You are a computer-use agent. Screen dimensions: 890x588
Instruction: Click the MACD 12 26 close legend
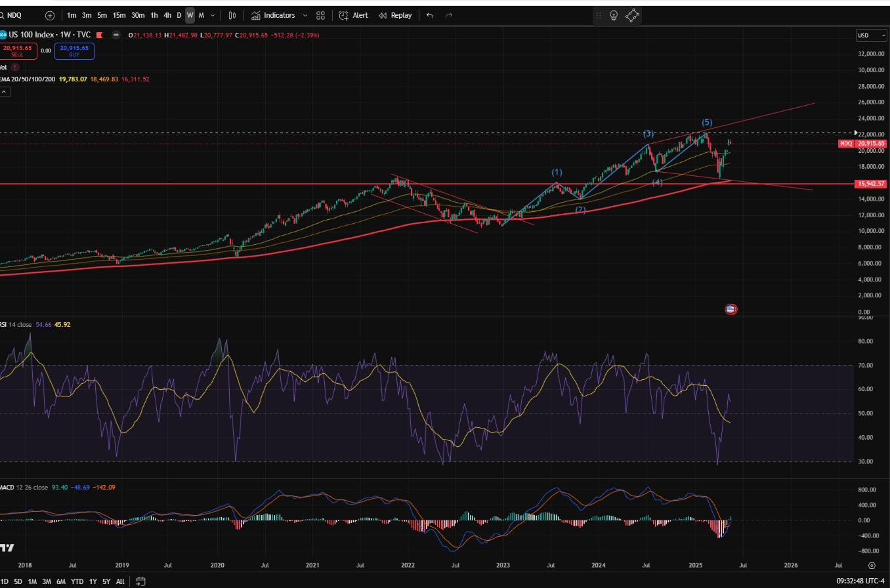point(23,488)
